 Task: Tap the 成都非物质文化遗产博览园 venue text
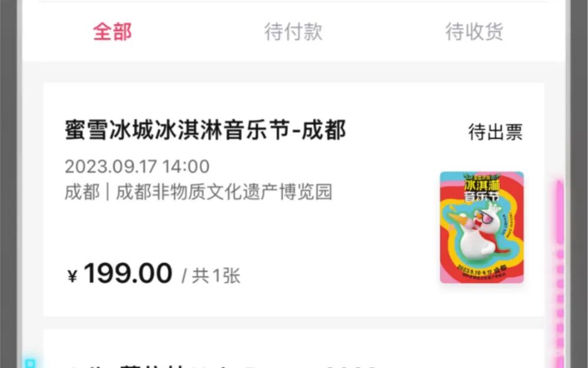click(x=224, y=192)
